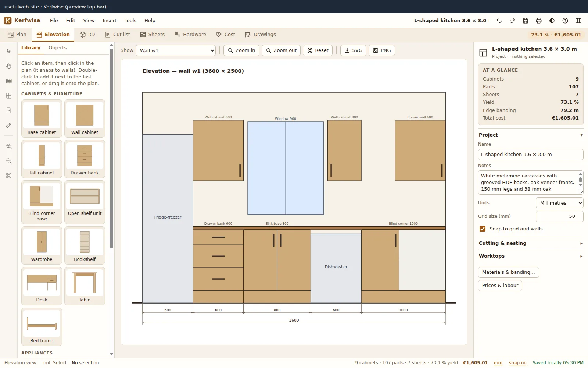Click the Kerfwise logo icon
588x368 pixels.
tap(8, 21)
